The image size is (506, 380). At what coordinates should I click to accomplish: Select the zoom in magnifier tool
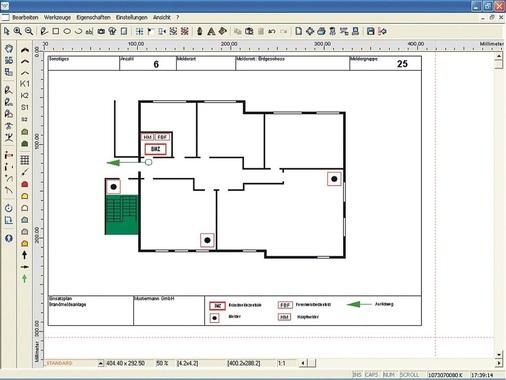point(18,31)
